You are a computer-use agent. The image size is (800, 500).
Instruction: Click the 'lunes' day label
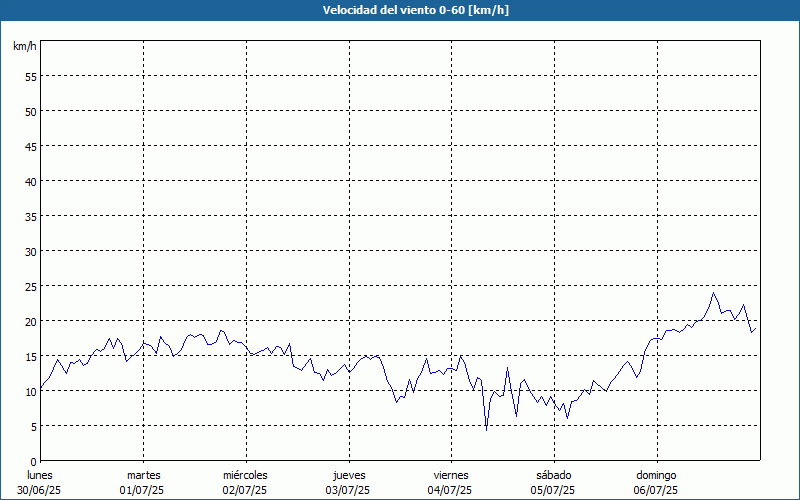click(40, 475)
